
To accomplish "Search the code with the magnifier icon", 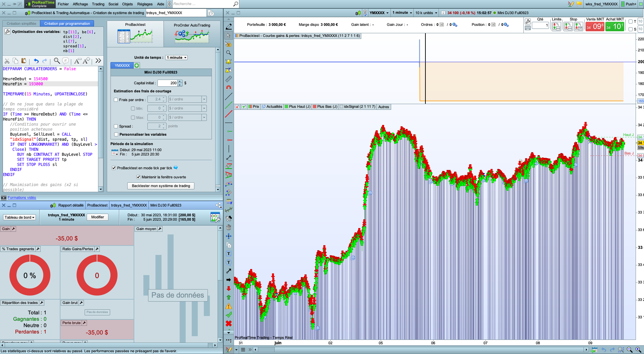I will point(57,61).
